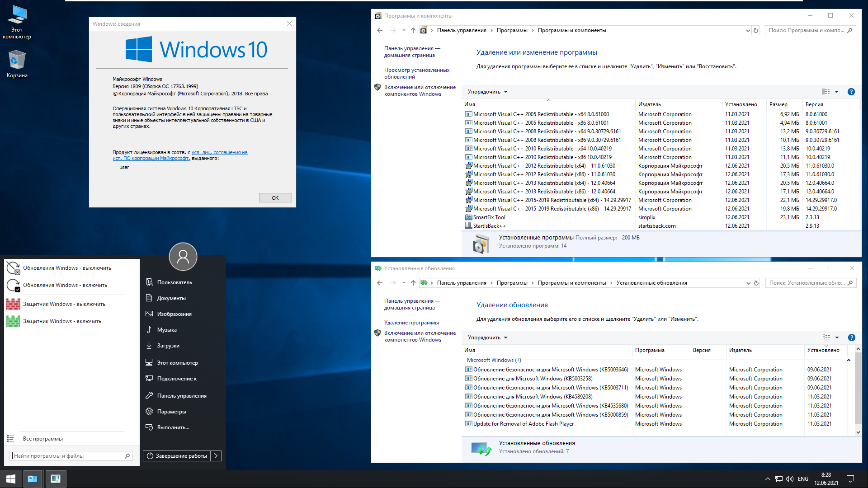
Task: Disable Windows Defender shortcut in Start menu
Action: tap(64, 304)
